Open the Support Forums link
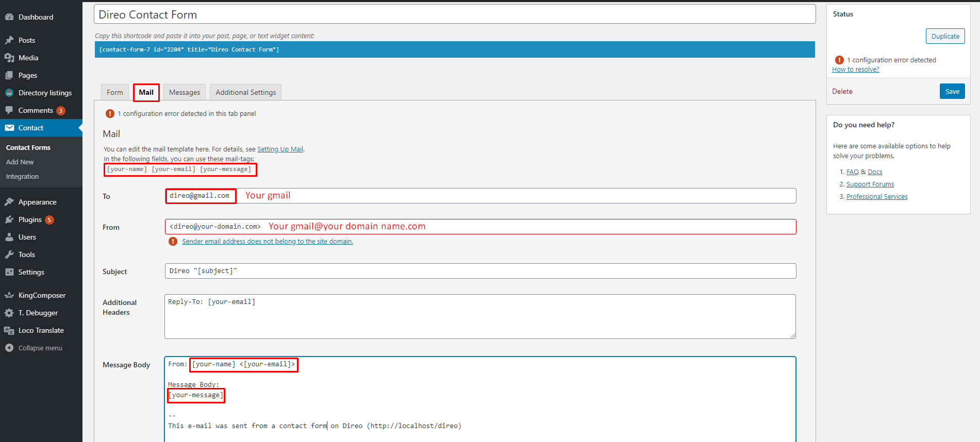This screenshot has width=980, height=442. coord(870,184)
